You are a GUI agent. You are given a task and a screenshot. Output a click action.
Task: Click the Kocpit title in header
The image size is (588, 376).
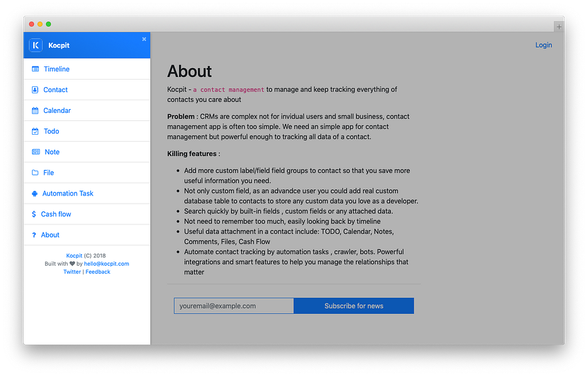tap(59, 45)
